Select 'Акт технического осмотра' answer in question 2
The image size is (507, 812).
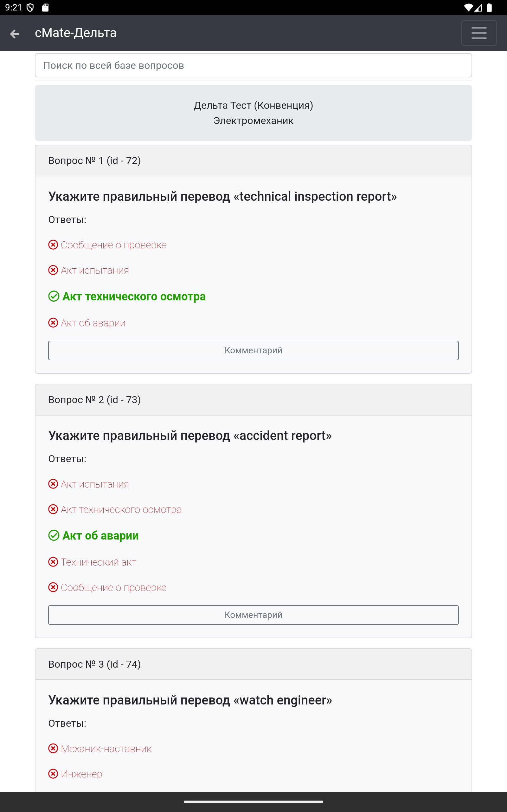tap(121, 509)
